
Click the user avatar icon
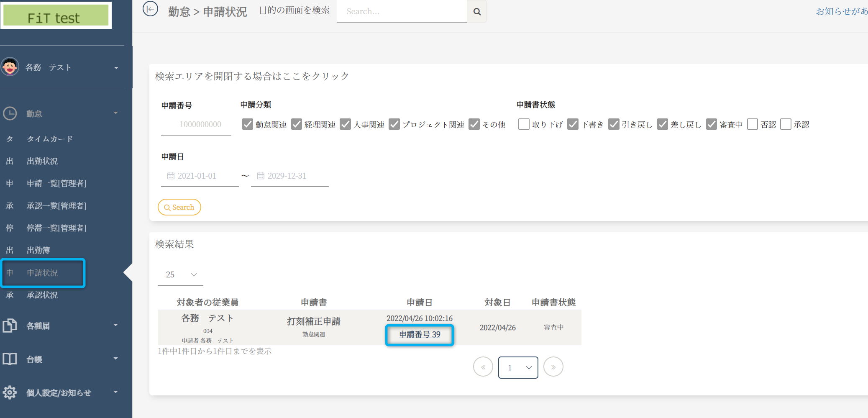tap(10, 67)
